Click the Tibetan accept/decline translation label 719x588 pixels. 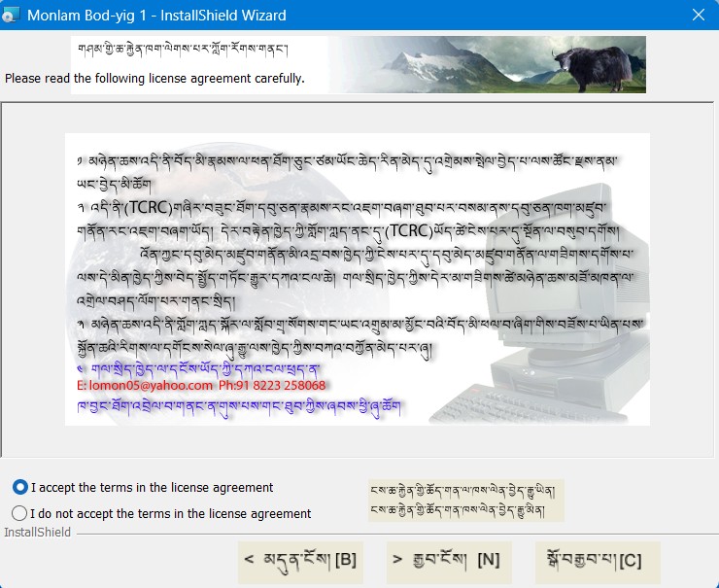click(x=465, y=501)
